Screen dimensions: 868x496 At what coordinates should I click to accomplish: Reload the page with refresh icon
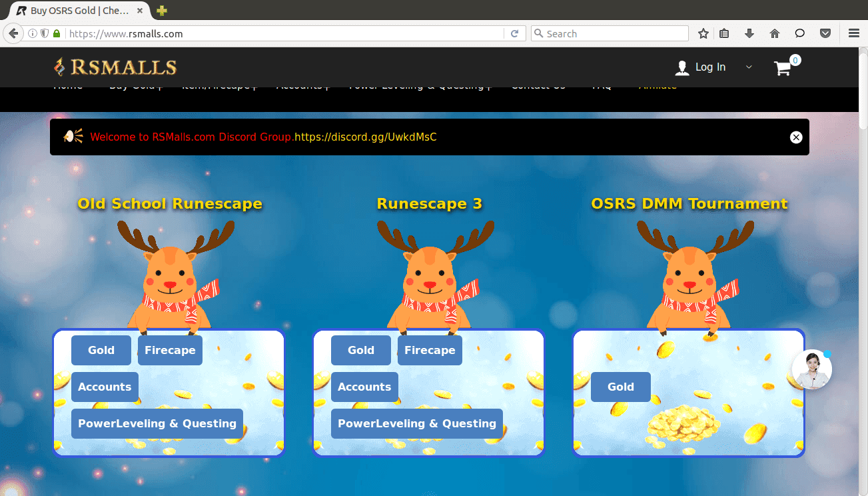pos(514,33)
